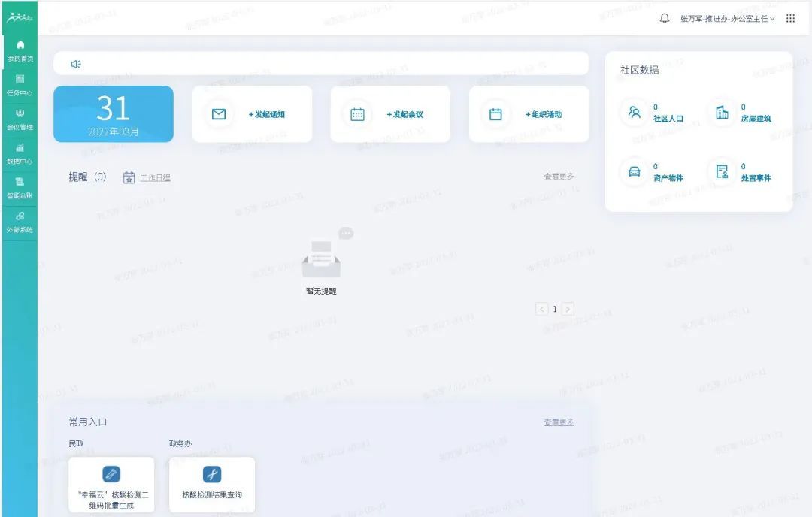Open the app grid menu icon
The height and width of the screenshot is (517, 812).
click(790, 18)
